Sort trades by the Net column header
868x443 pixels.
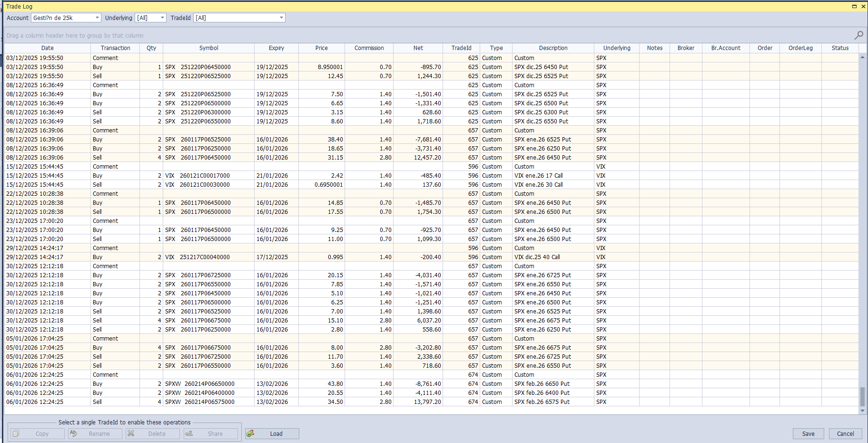tap(417, 48)
